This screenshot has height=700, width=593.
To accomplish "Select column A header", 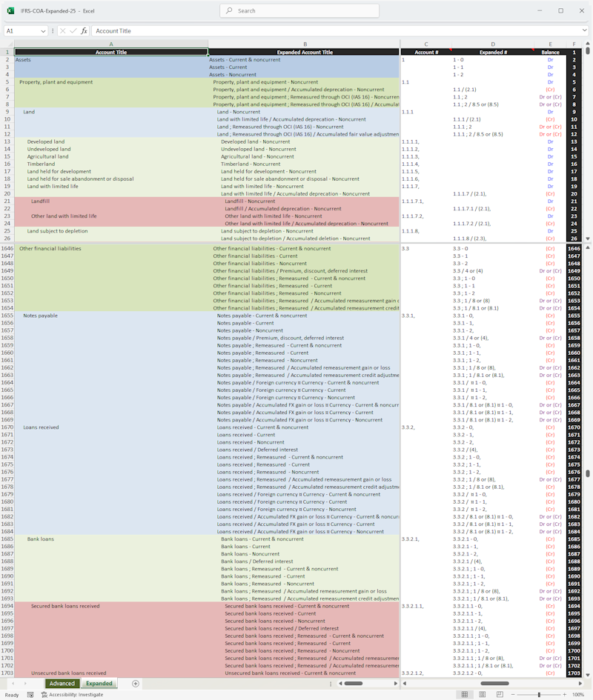I will point(111,44).
